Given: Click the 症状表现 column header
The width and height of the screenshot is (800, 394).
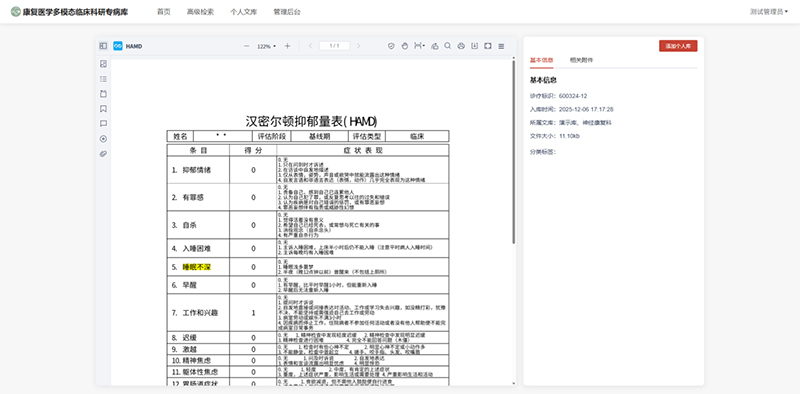Looking at the screenshot, I should tap(363, 151).
